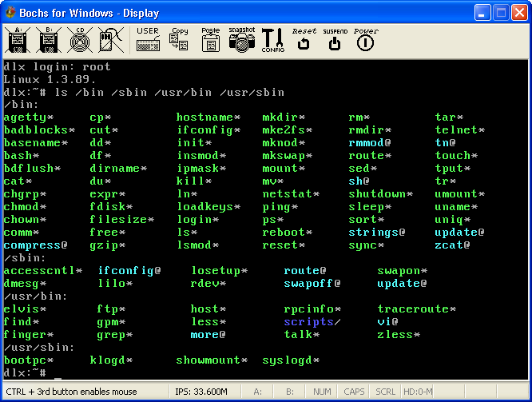Click the 'dlx login: root' line

57,67
